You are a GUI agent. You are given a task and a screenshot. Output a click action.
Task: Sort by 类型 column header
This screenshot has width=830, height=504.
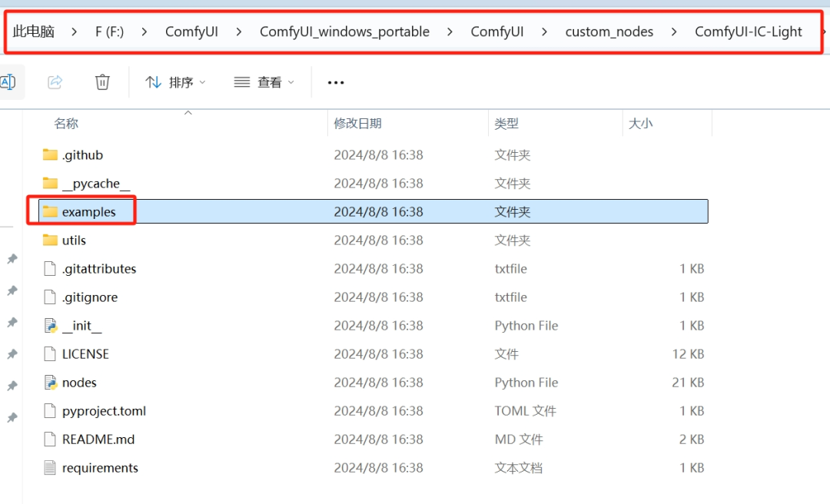(506, 124)
